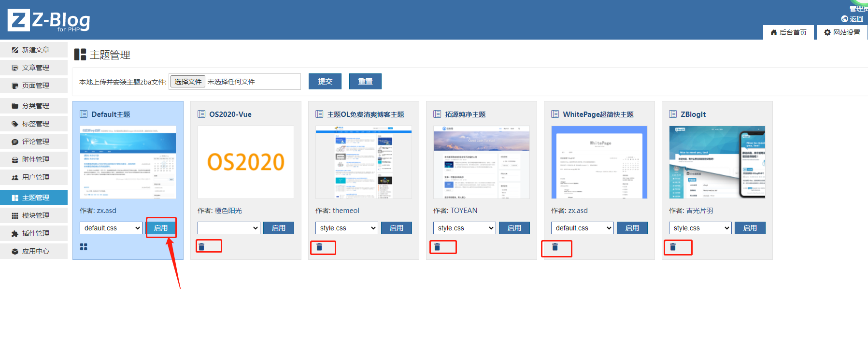868x340 pixels.
Task: Go to 文章管理 in the sidebar
Action: [34, 68]
